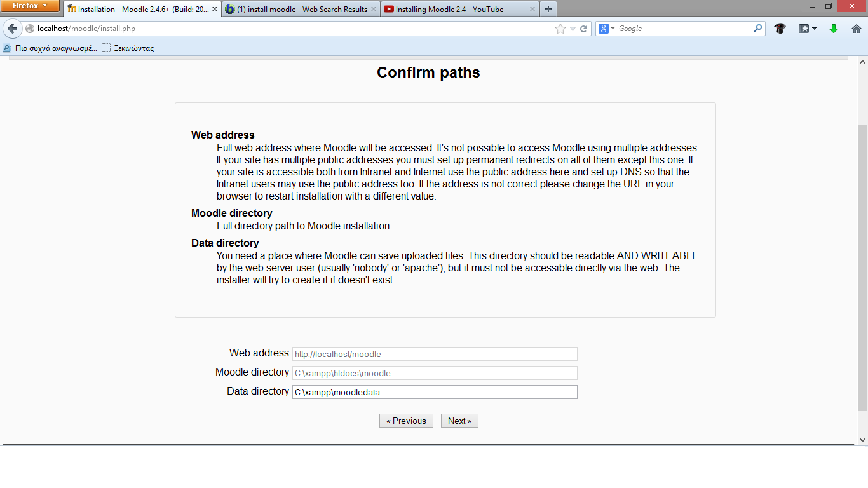Open the Πιο συχνά αναγνωσμέ... bookmarks folder
Screen dimensions: 868x488
(x=50, y=48)
